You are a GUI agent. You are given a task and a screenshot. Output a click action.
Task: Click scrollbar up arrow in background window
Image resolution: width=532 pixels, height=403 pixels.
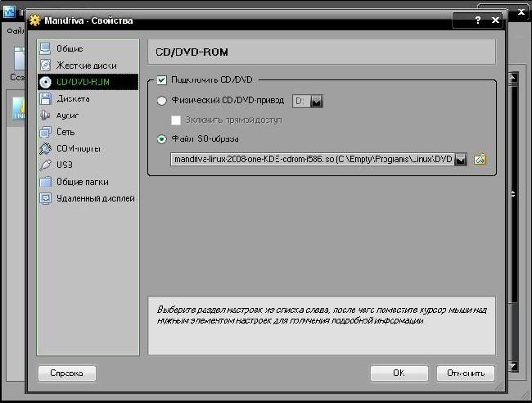point(512,78)
